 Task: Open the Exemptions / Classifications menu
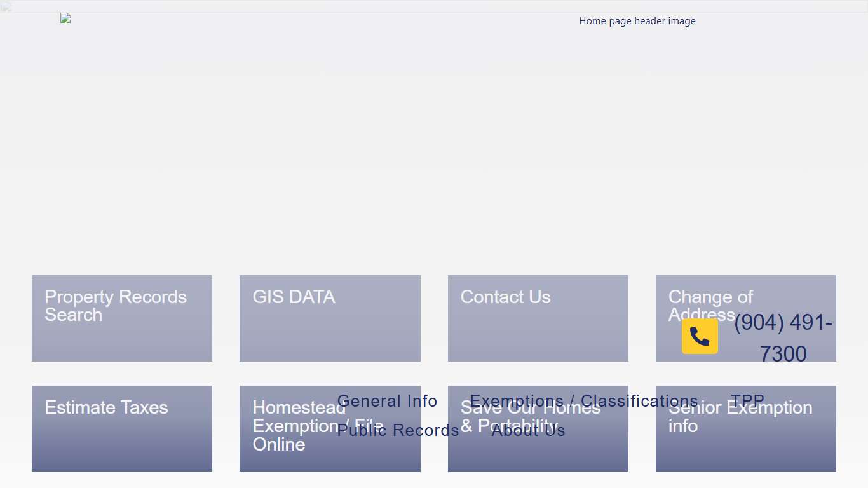point(583,401)
